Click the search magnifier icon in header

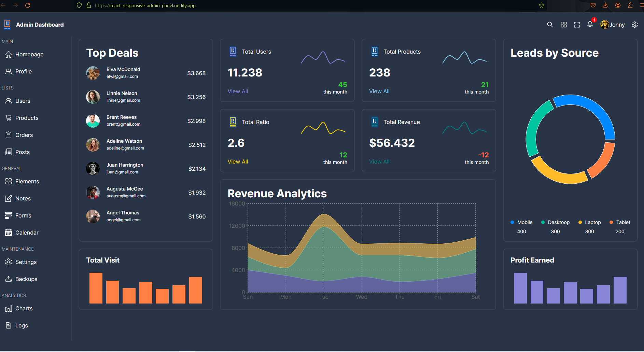[550, 25]
